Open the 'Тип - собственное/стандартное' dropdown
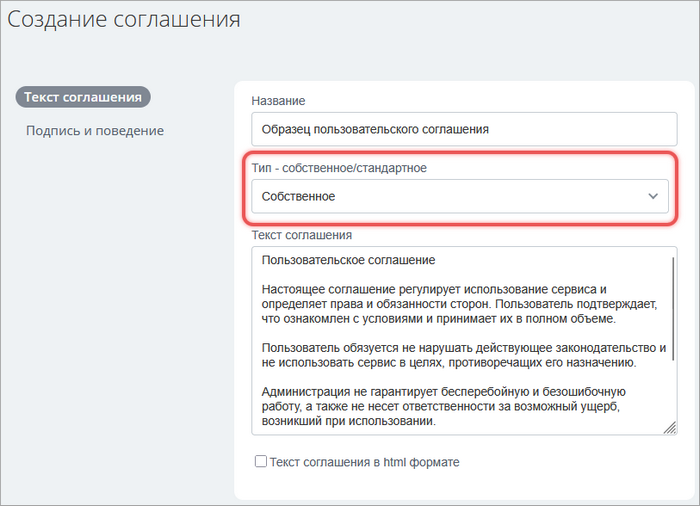The width and height of the screenshot is (700, 506). point(459,196)
